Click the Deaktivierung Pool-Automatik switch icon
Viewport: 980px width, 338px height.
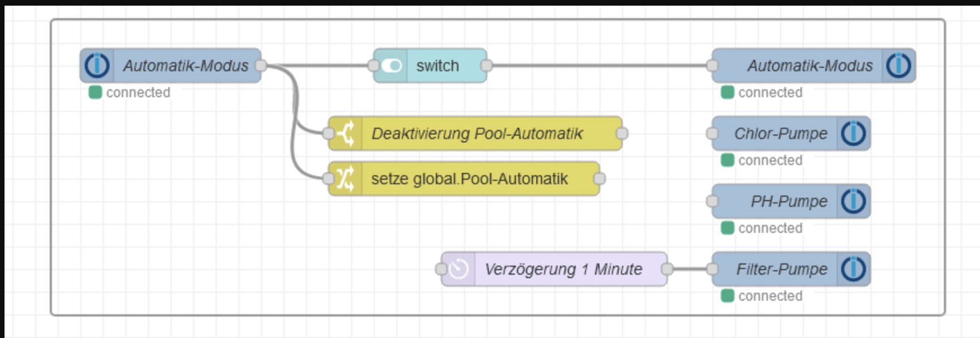pos(345,133)
